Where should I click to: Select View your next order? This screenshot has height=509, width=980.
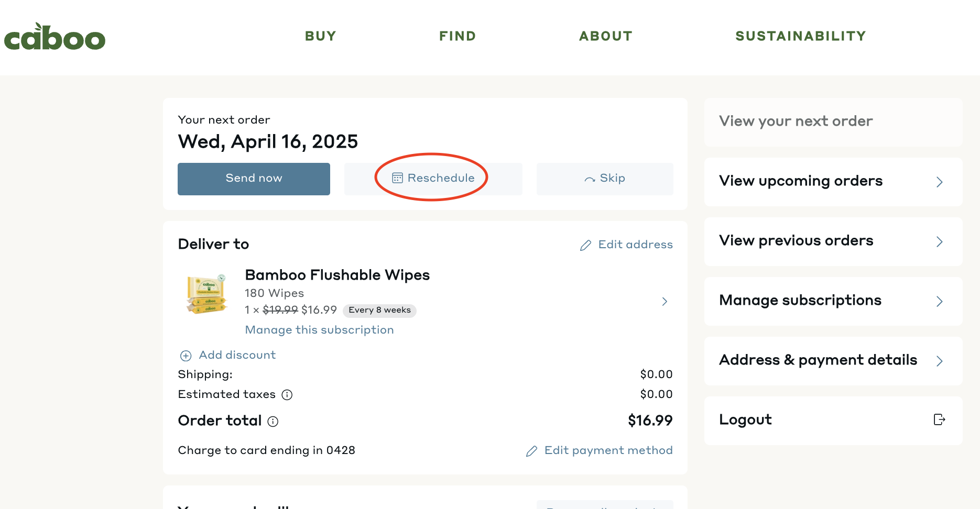[x=833, y=122]
